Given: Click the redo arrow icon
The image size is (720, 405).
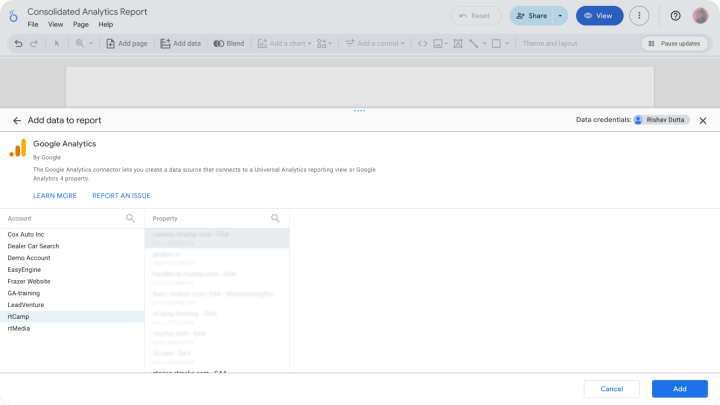Looking at the screenshot, I should point(34,44).
